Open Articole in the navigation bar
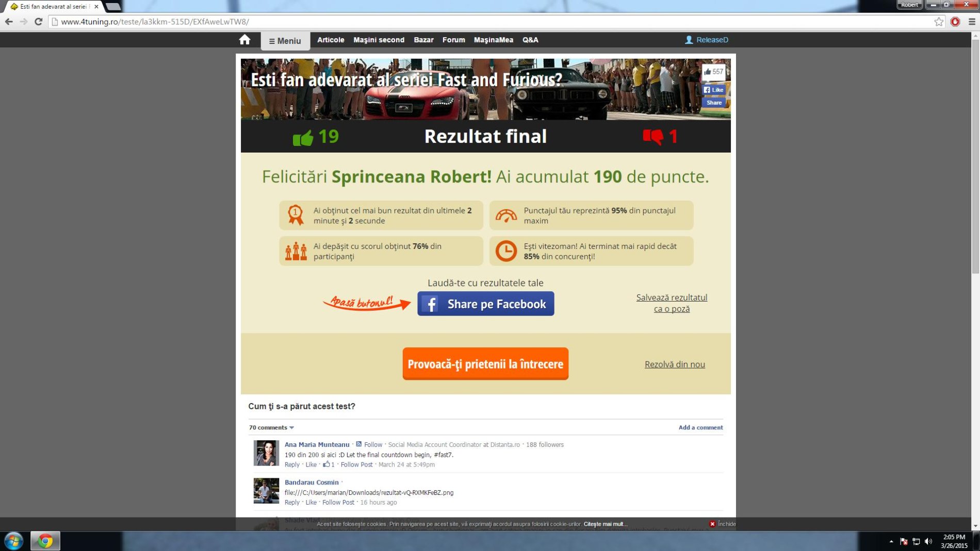This screenshot has width=980, height=551. (331, 40)
